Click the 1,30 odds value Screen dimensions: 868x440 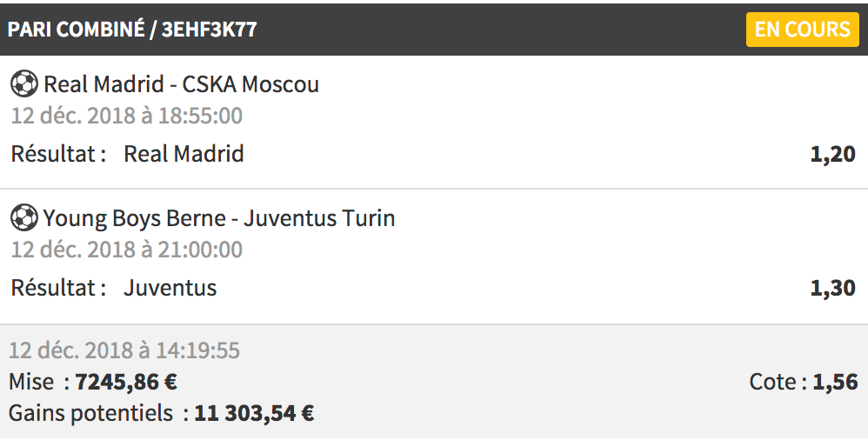[x=832, y=288]
